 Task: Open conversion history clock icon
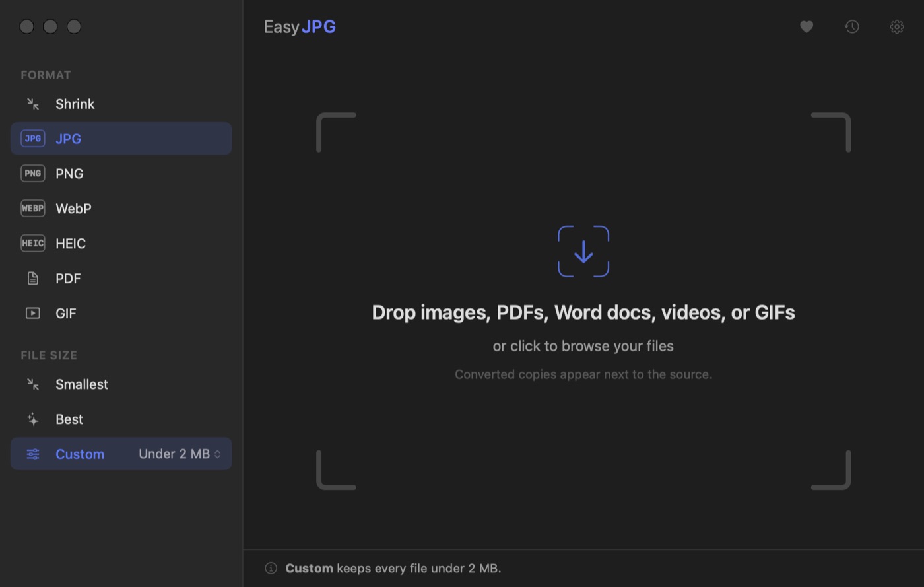(x=852, y=26)
